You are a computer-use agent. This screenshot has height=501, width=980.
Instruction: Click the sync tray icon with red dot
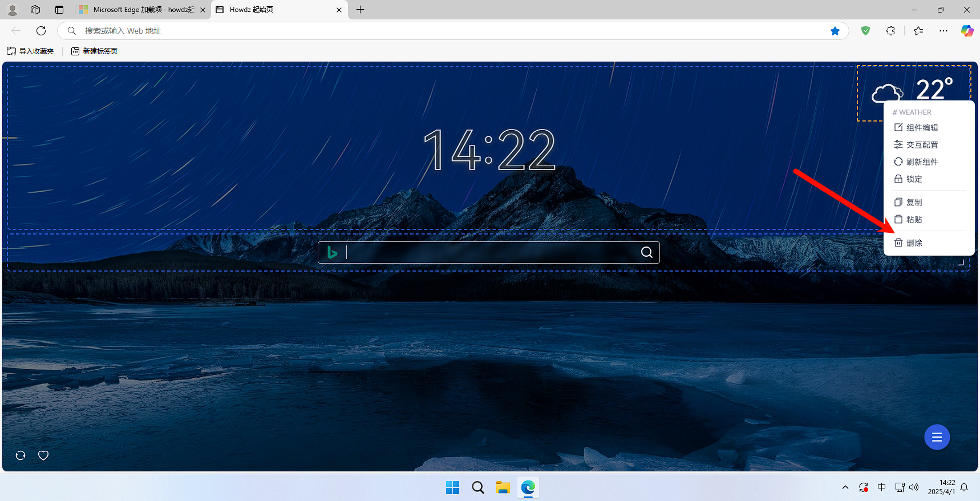click(863, 487)
